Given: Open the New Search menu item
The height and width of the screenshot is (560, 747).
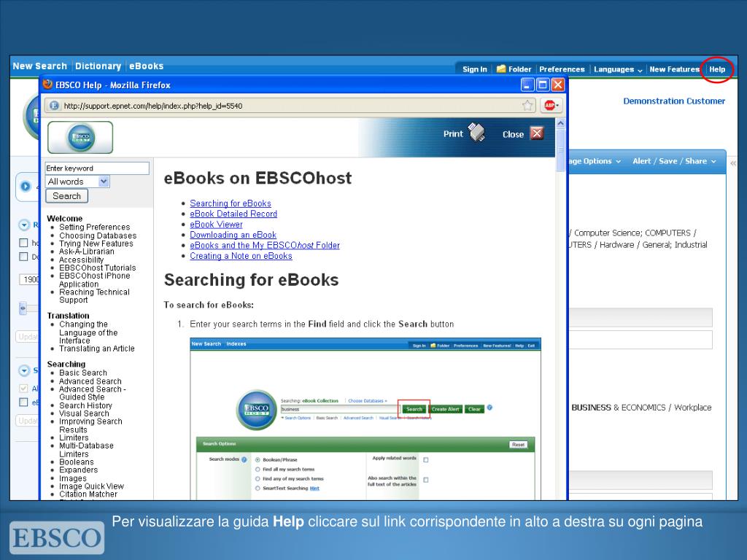Looking at the screenshot, I should (40, 66).
